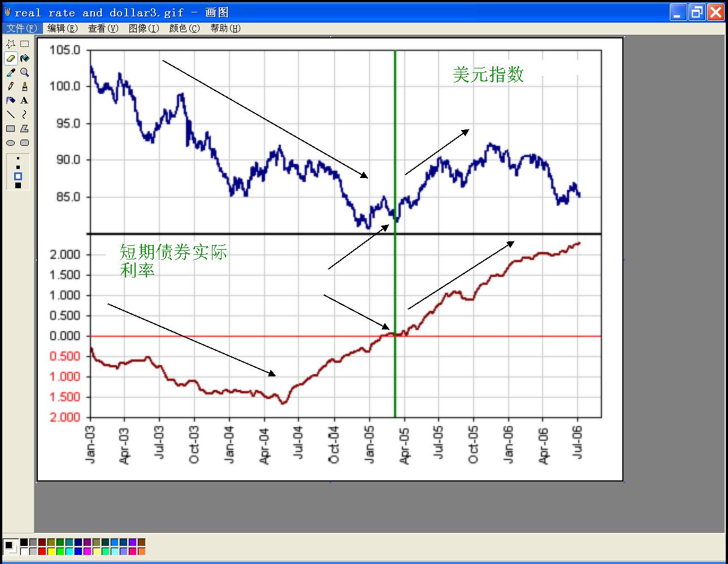Image resolution: width=728 pixels, height=564 pixels.
Task: Pick the brown palette swatch
Action: (x=141, y=542)
